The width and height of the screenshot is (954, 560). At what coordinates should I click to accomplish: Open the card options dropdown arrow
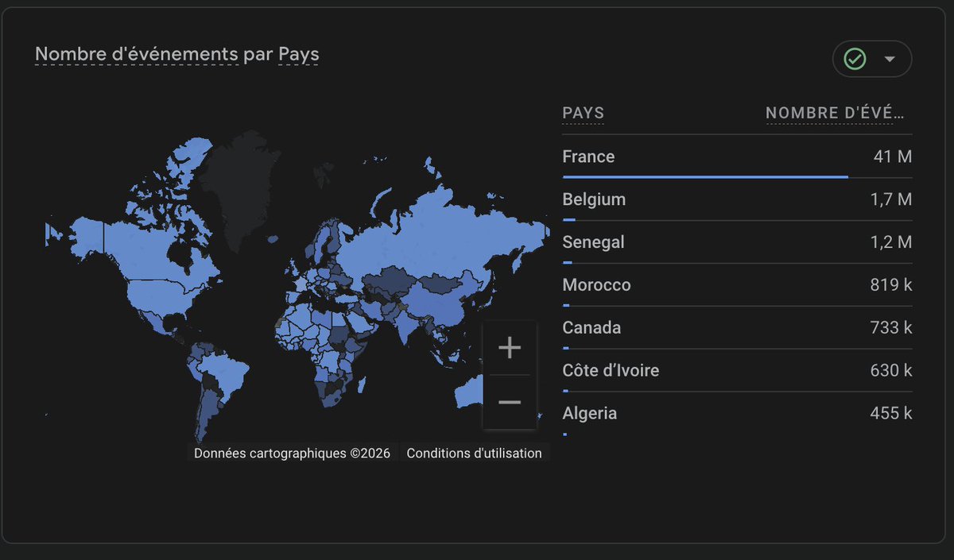click(890, 59)
